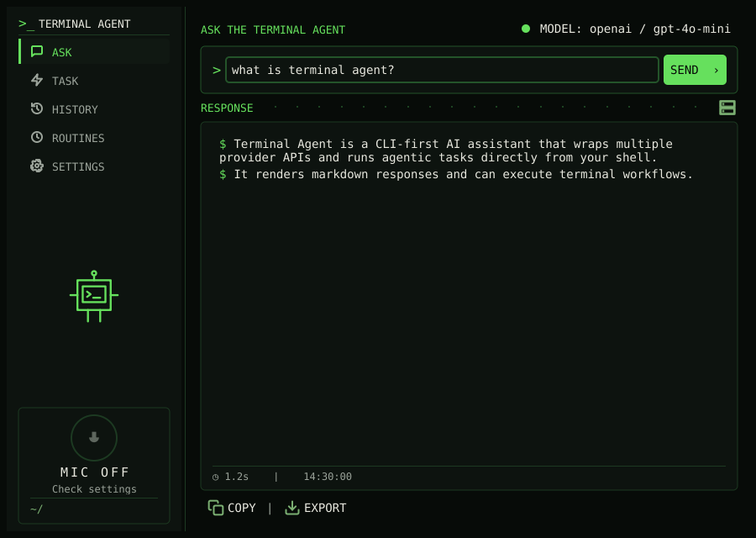Image resolution: width=756 pixels, height=538 pixels.
Task: Click the 14:30:00 timestamp
Action: click(x=328, y=477)
